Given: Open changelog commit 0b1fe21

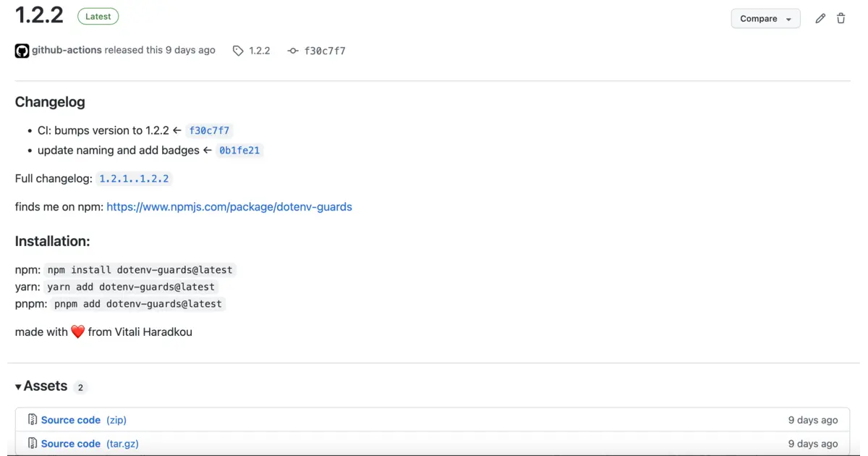Looking at the screenshot, I should [x=239, y=151].
